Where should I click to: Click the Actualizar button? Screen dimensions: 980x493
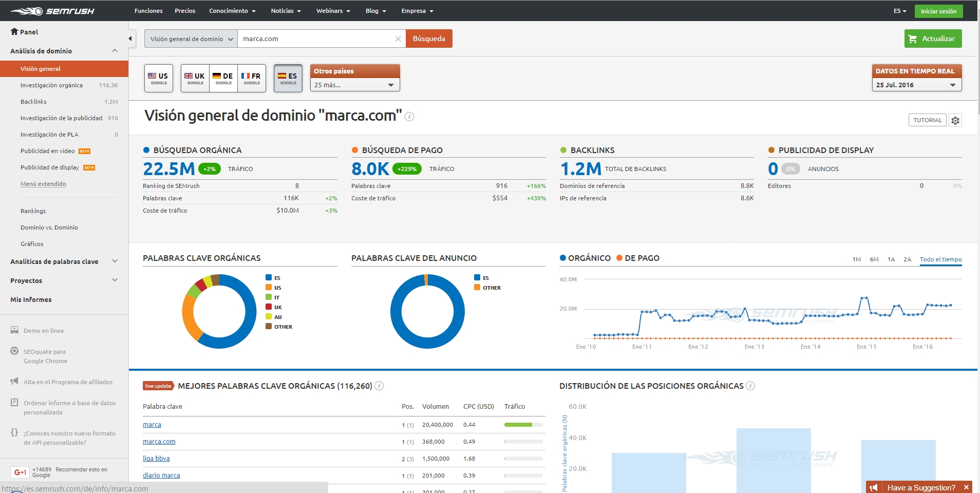pyautogui.click(x=933, y=39)
